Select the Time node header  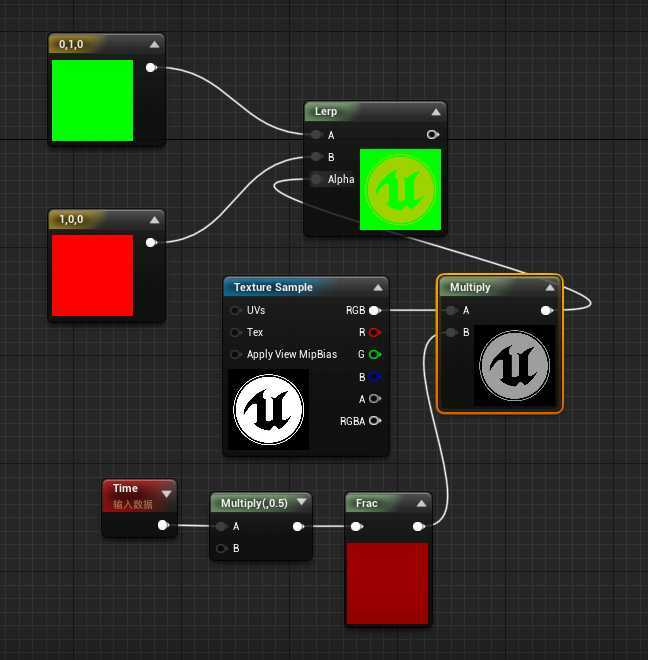(139, 496)
